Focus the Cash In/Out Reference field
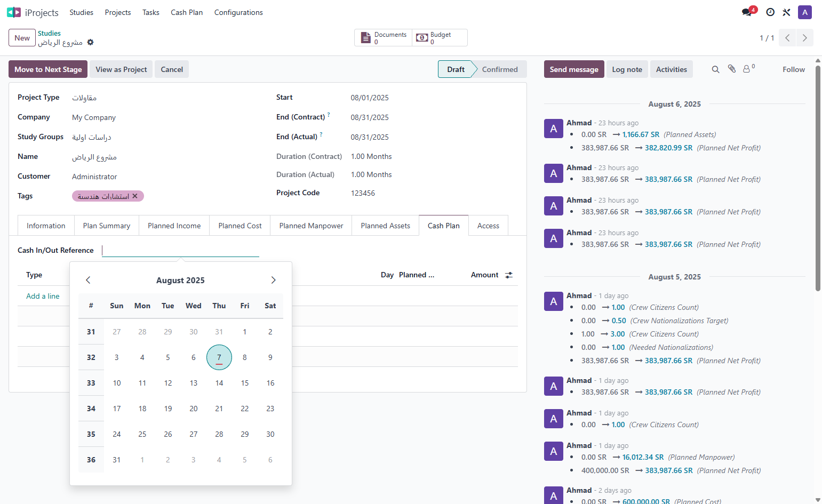Image resolution: width=822 pixels, height=504 pixels. point(180,250)
